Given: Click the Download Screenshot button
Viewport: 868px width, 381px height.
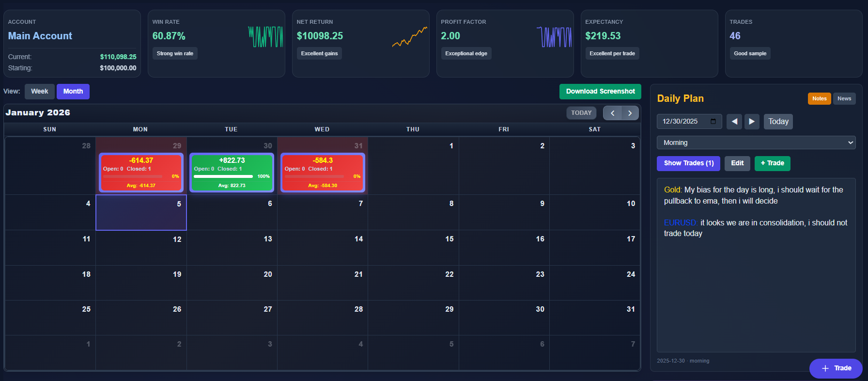Looking at the screenshot, I should tap(600, 92).
